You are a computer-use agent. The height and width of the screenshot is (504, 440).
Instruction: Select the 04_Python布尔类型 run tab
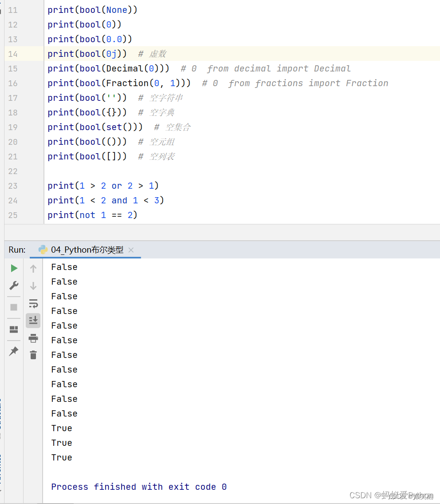click(85, 250)
